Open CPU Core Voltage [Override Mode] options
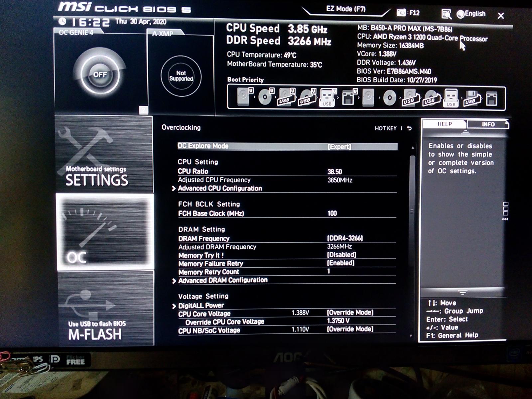Image resolution: width=532 pixels, height=399 pixels. coord(350,313)
